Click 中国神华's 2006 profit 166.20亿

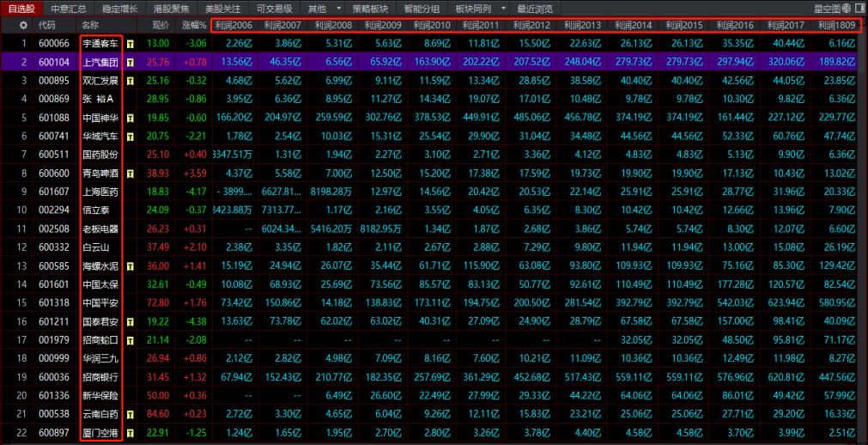[234, 118]
